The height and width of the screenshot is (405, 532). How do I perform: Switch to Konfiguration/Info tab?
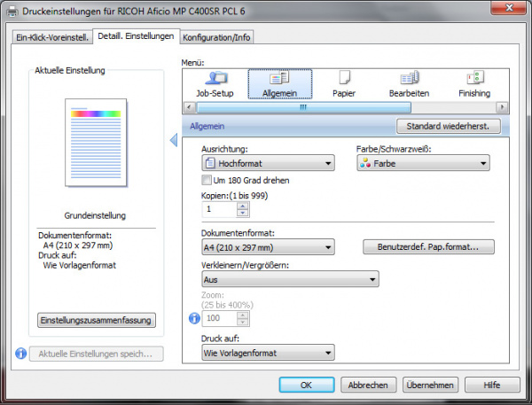217,37
